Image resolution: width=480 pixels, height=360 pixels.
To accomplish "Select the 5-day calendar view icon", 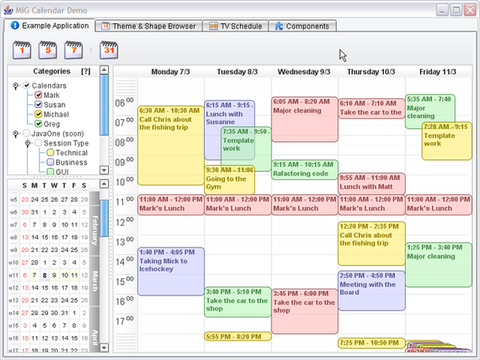I will (48, 50).
